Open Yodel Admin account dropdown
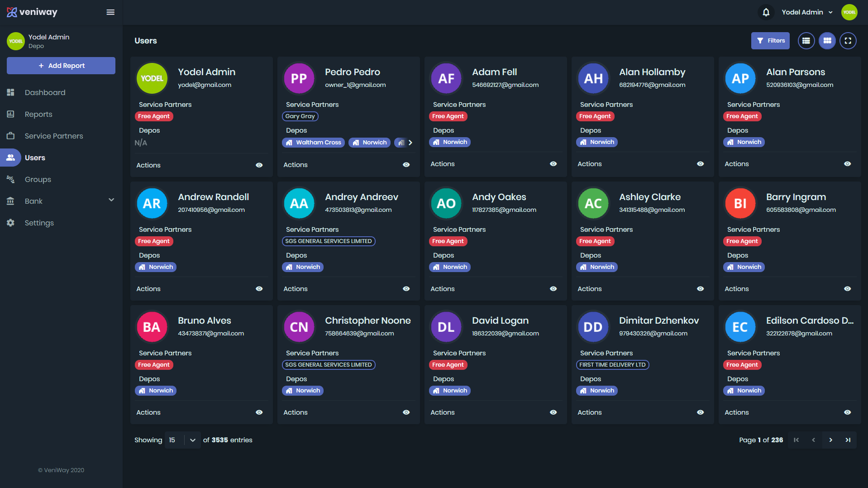868x488 pixels. [x=807, y=12]
